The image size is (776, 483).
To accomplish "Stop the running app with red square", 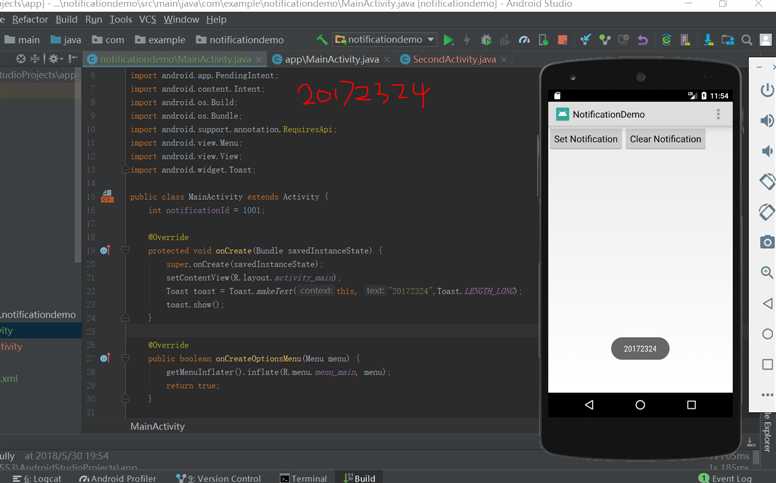I will tap(562, 40).
